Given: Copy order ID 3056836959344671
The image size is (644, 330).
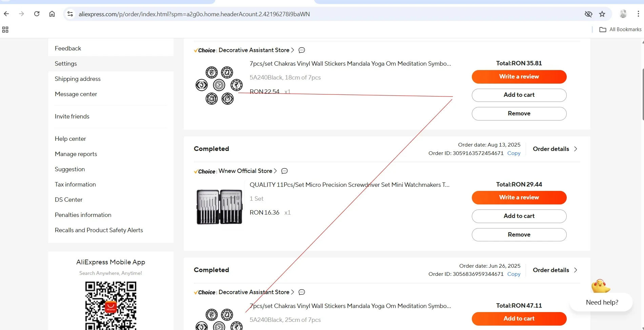Looking at the screenshot, I should click(514, 274).
